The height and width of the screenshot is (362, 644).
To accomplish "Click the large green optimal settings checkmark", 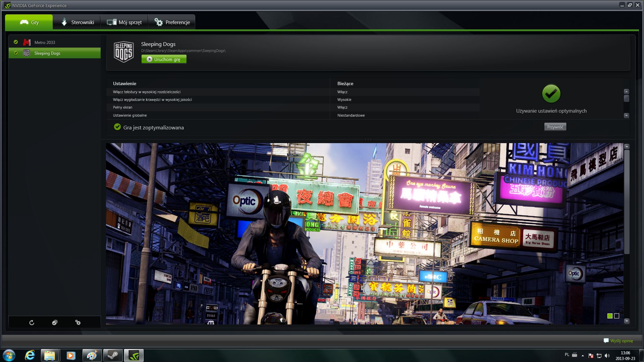I will tap(551, 94).
